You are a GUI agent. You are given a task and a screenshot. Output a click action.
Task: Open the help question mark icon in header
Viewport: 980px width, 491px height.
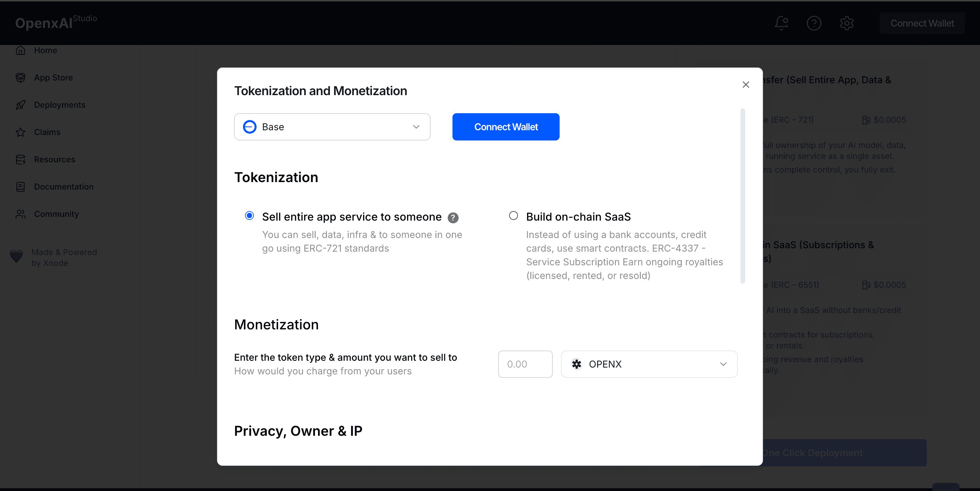click(814, 23)
